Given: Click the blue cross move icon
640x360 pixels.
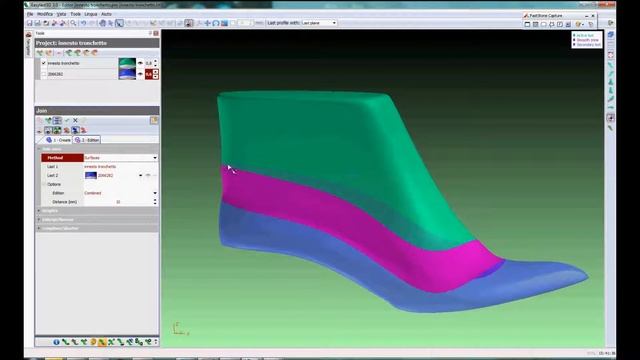Looking at the screenshot, I should (x=207, y=23).
